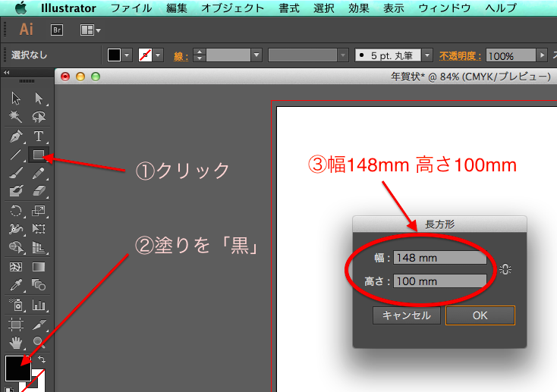Select the Rectangle tool
Viewport: 557px width, 392px height.
click(39, 155)
